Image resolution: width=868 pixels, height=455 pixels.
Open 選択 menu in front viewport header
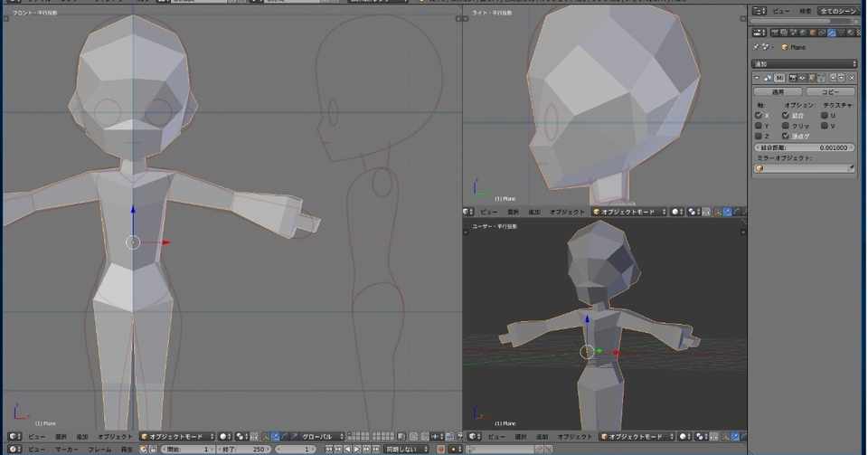point(61,437)
